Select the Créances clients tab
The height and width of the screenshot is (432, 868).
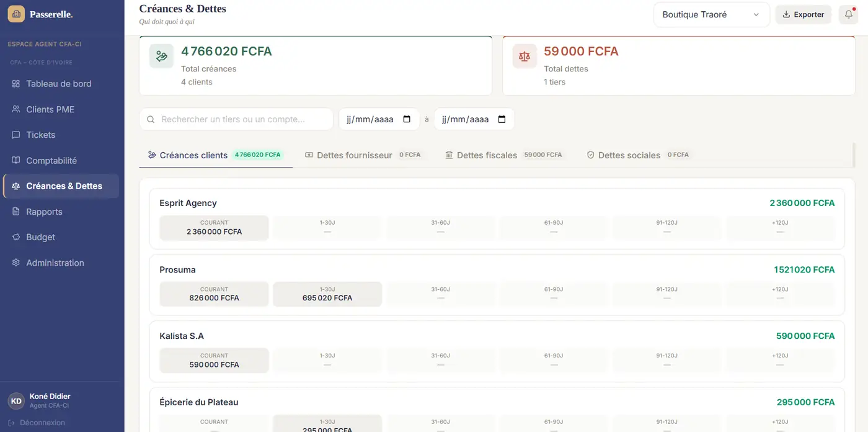[216, 155]
